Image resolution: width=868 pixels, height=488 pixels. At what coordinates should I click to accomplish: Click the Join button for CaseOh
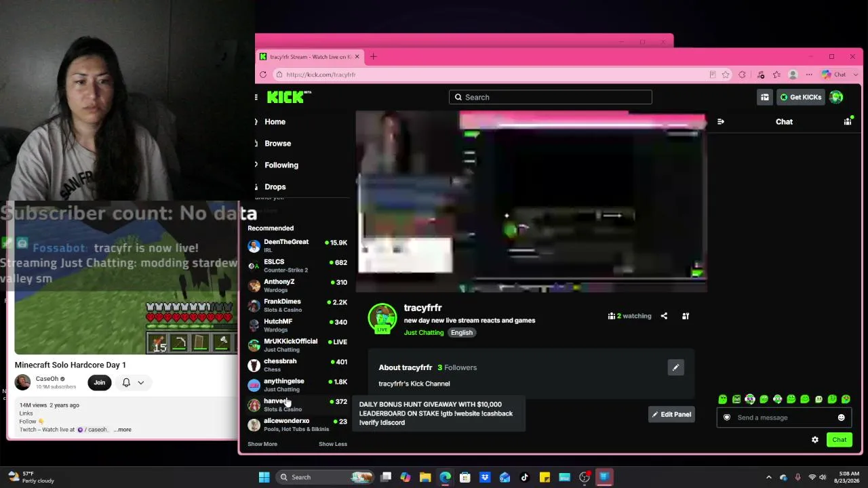point(100,382)
